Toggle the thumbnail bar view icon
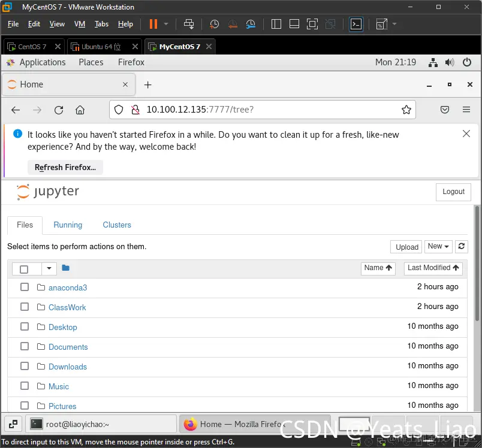This screenshot has width=482, height=448. [294, 24]
